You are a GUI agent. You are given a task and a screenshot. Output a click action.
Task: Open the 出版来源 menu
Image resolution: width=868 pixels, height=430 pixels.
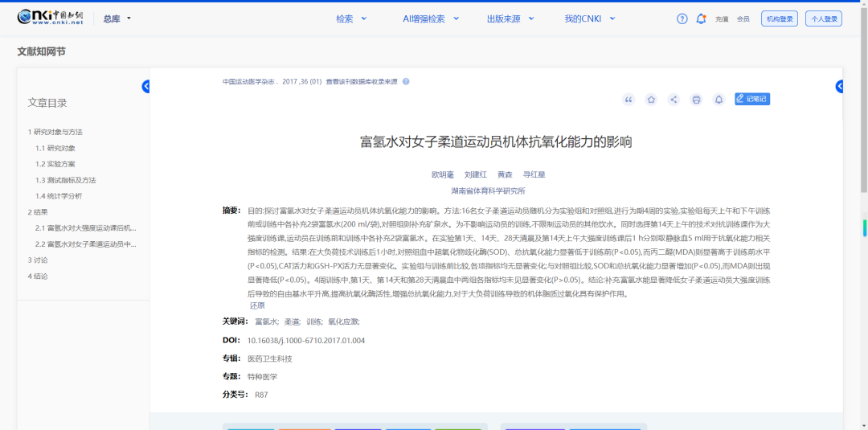click(510, 18)
